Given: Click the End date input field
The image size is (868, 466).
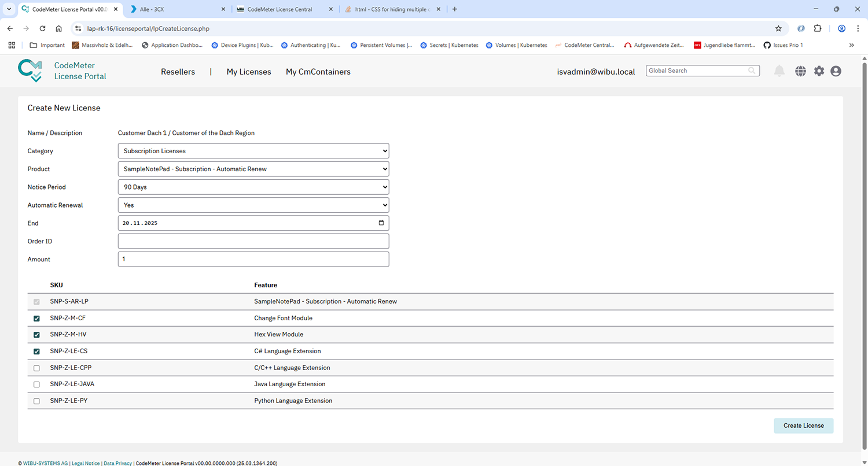Looking at the screenshot, I should click(x=253, y=223).
